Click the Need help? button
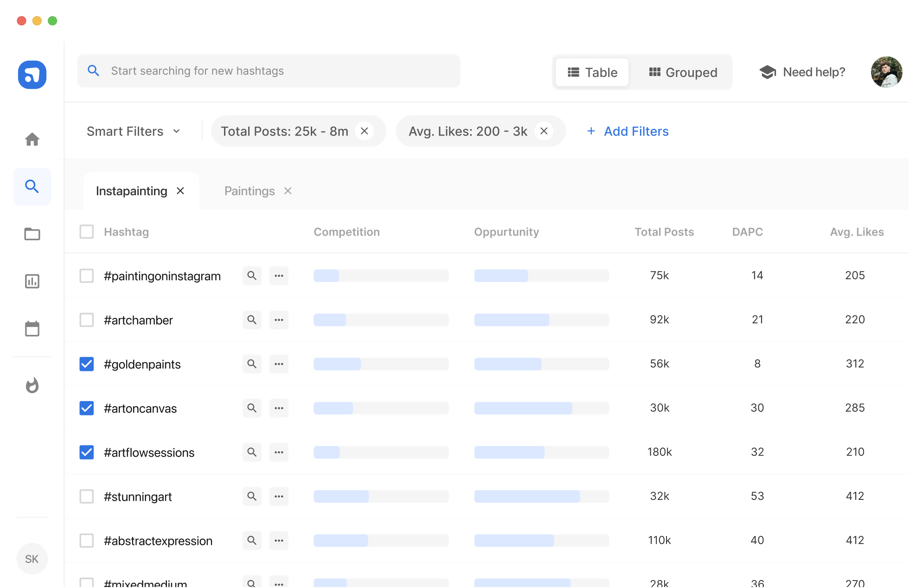Viewport: 910px width, 588px height. pos(802,72)
